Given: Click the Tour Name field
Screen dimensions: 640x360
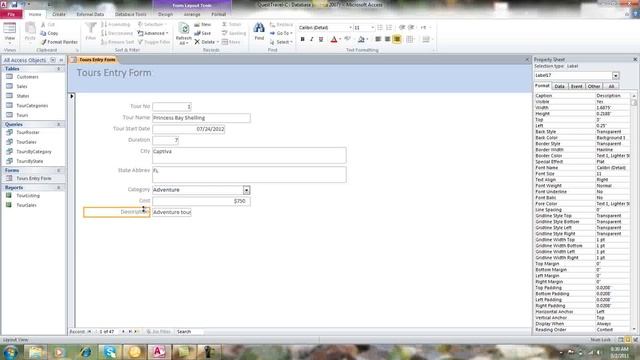Looking at the screenshot, I should (x=201, y=118).
